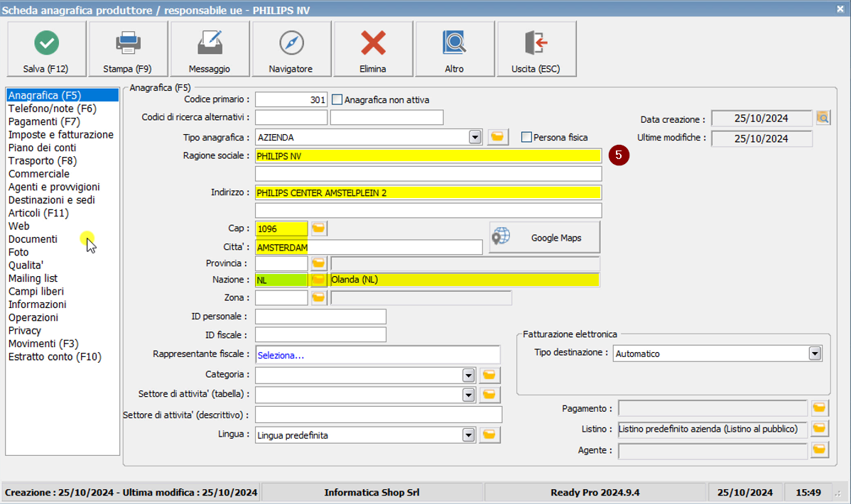
Task: Click Settore di attivita' (descrittivo) field
Action: (379, 415)
